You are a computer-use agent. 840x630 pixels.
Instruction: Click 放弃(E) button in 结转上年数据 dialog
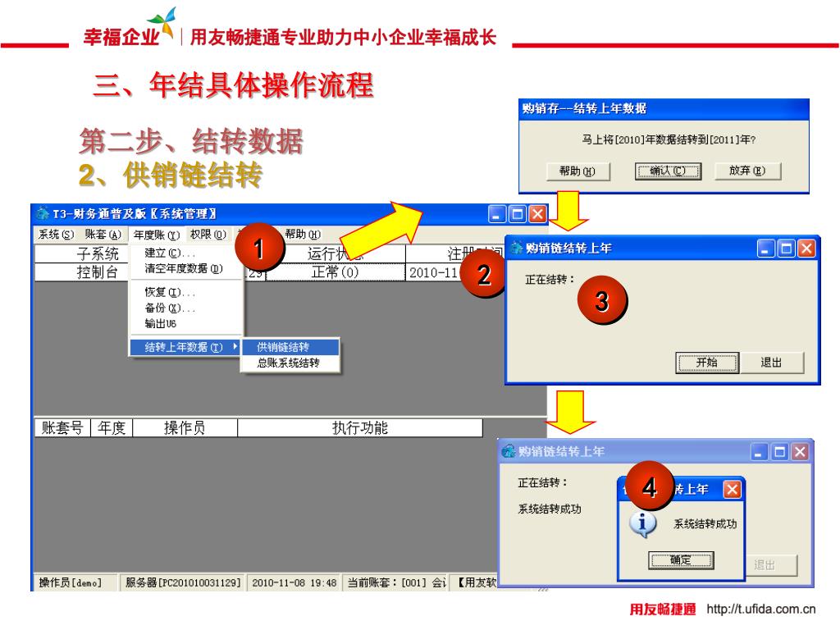point(747,171)
